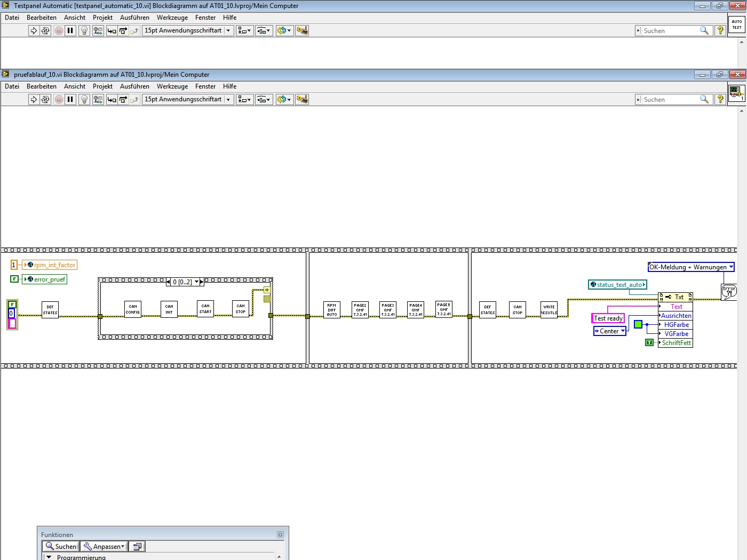This screenshot has width=747, height=560.
Task: Open Projekt menu in Testpanel Automatic window
Action: pyautogui.click(x=102, y=18)
